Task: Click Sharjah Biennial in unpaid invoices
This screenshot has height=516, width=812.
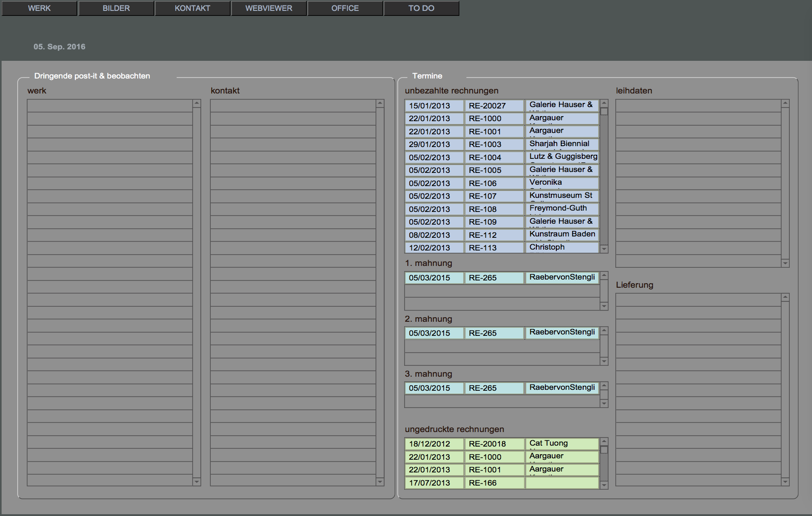Action: (562, 144)
